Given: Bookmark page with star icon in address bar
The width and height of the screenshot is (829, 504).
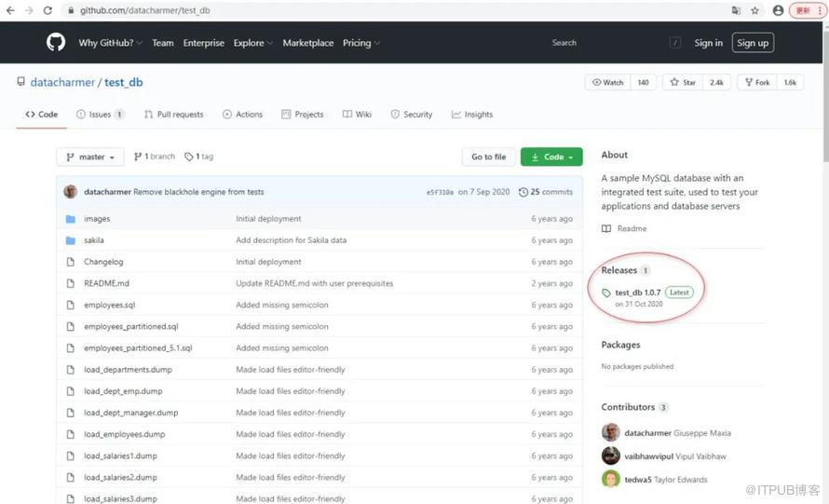Looking at the screenshot, I should pyautogui.click(x=755, y=10).
